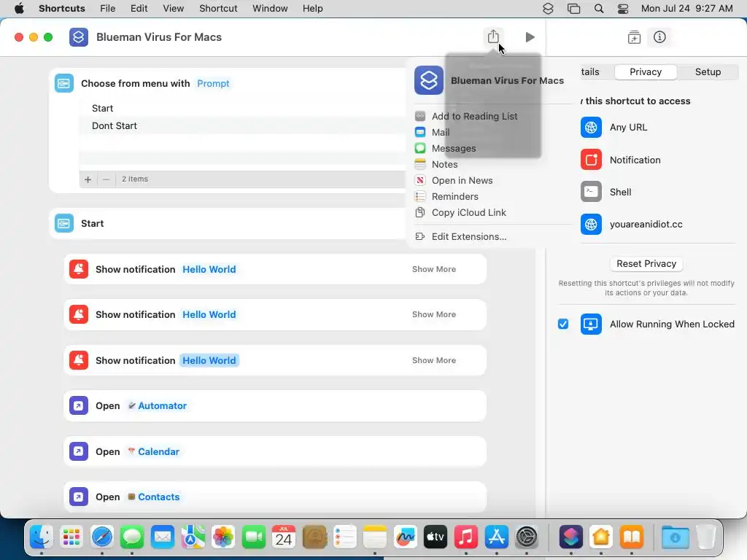The height and width of the screenshot is (560, 747).
Task: Click the Notification permission icon
Action: (591, 160)
